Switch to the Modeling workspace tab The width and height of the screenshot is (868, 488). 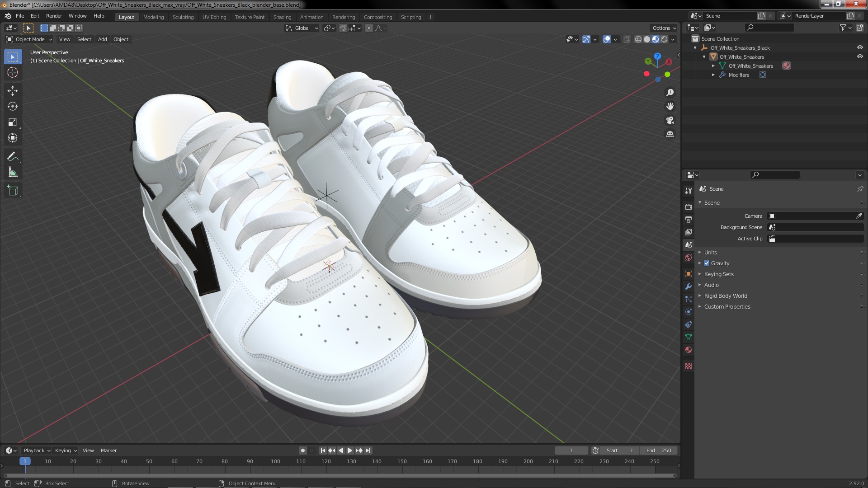click(153, 17)
